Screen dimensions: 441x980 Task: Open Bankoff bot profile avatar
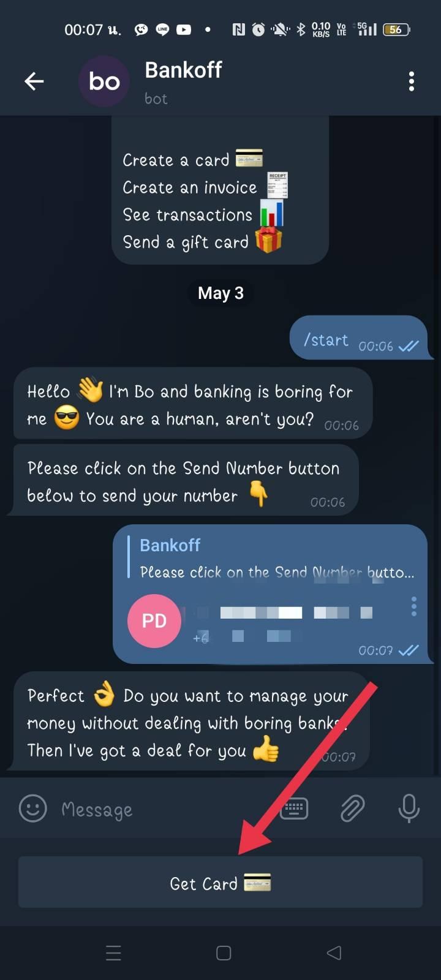pyautogui.click(x=104, y=81)
